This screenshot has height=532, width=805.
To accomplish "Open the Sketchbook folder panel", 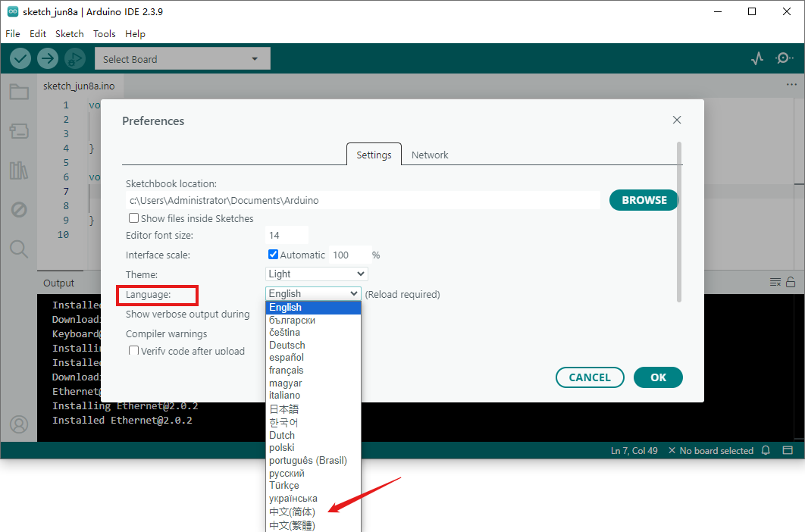I will point(19,92).
